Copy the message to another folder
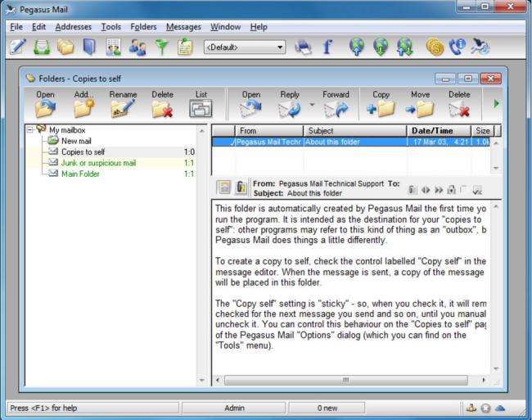The width and height of the screenshot is (532, 420). [381, 104]
